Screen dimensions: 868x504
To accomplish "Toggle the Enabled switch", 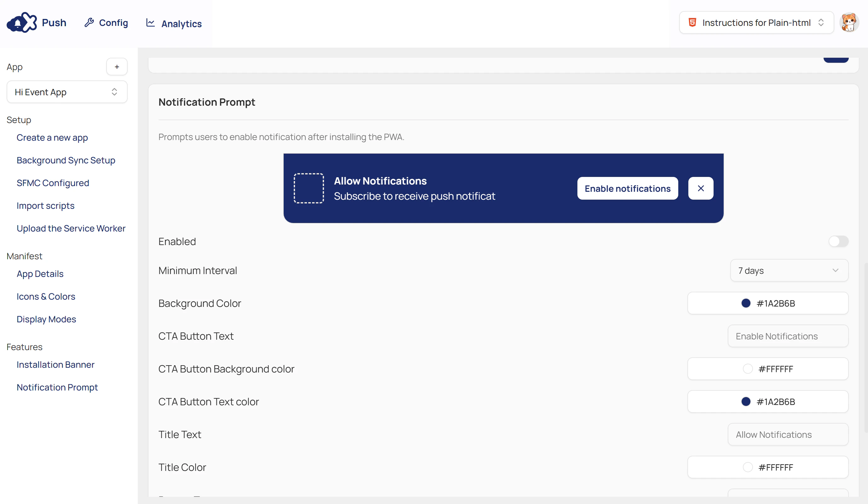I will coord(838,241).
